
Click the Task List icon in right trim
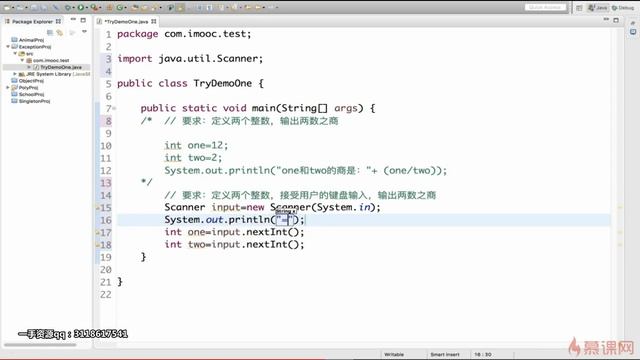pyautogui.click(x=633, y=31)
